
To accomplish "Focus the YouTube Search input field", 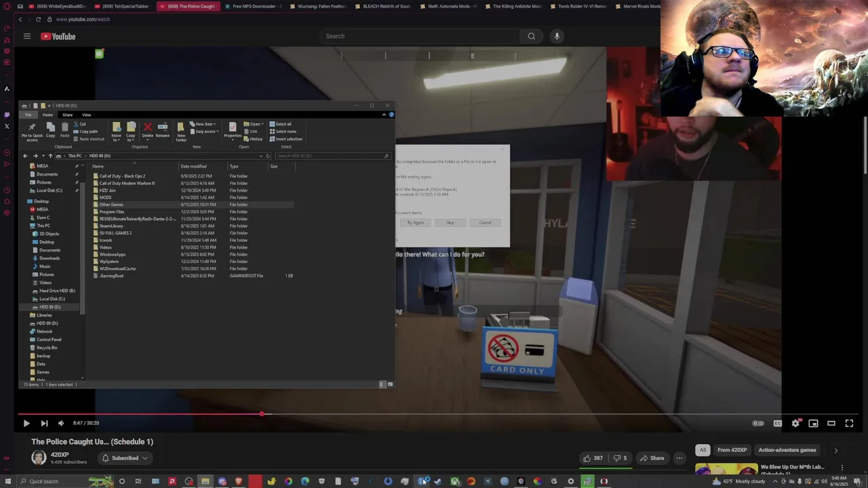I will [420, 36].
